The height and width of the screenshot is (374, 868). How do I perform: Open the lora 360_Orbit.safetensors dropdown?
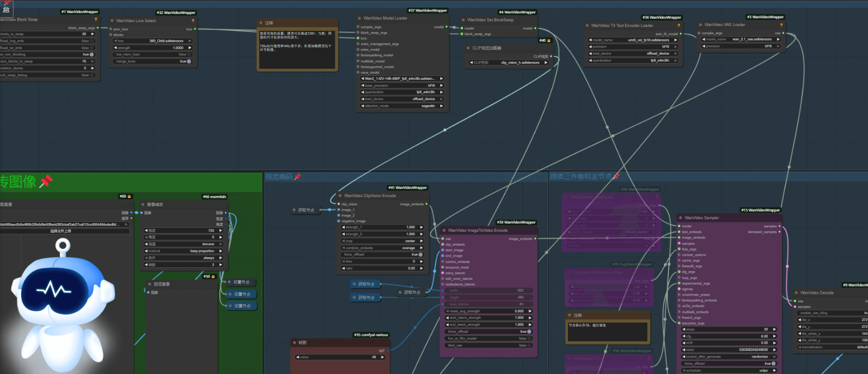point(153,41)
